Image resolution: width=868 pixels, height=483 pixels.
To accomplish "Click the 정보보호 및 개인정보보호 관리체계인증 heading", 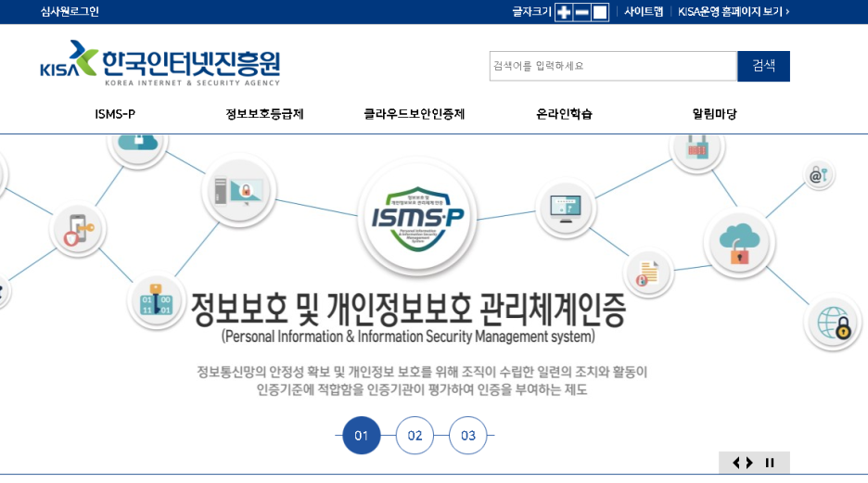I will tap(409, 310).
